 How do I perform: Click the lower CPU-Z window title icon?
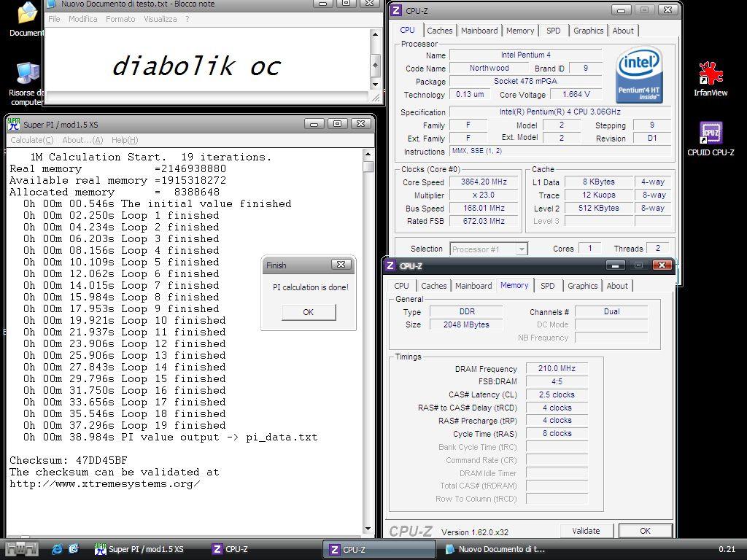click(390, 265)
